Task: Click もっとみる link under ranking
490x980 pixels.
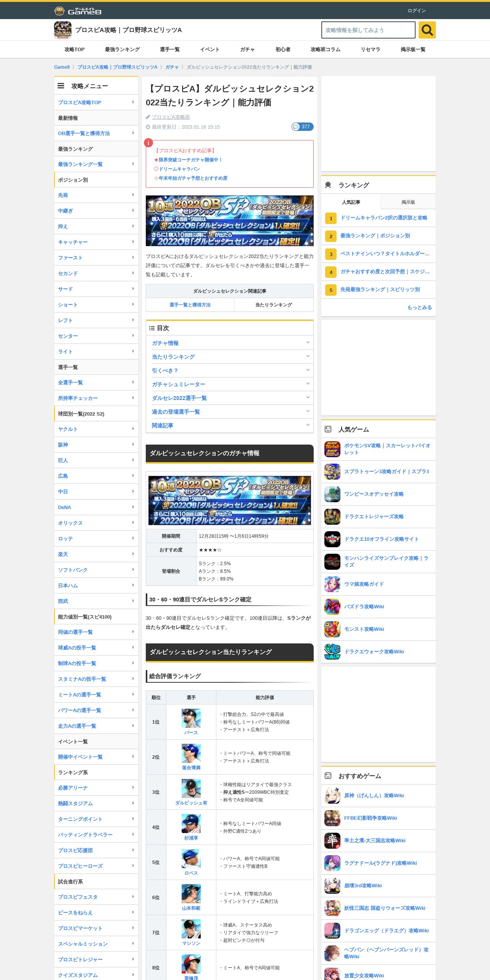Action: click(420, 308)
